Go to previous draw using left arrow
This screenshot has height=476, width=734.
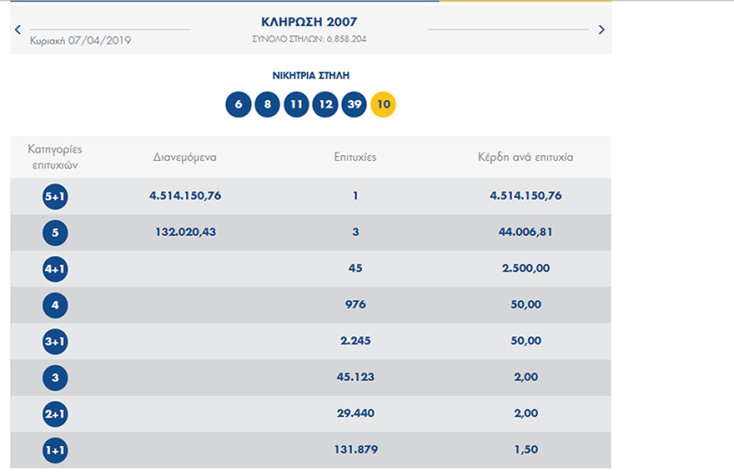[x=18, y=30]
